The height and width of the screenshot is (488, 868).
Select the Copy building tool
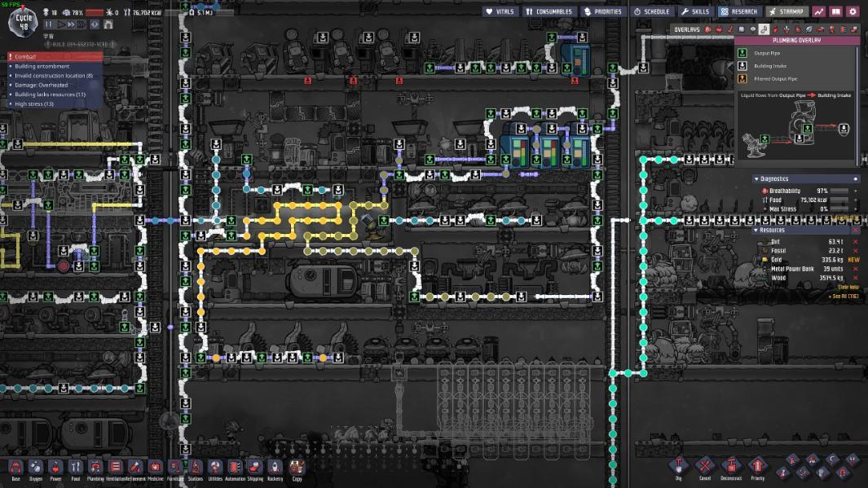tap(297, 469)
